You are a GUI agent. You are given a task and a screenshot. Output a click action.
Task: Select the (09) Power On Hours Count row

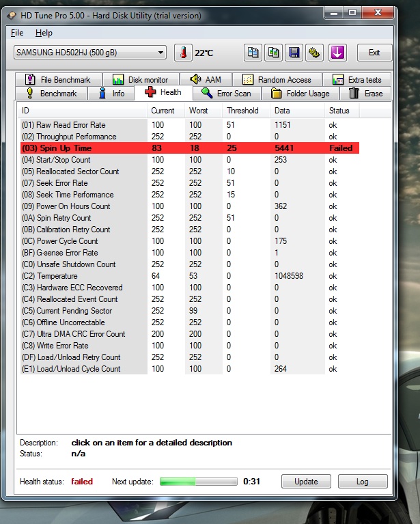pos(190,206)
